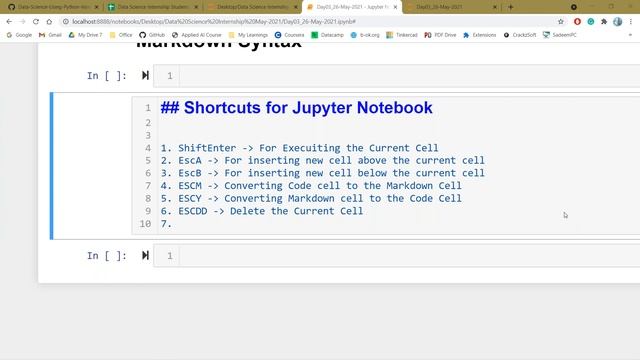The image size is (640, 360).
Task: Open the Google bookmark
Action: point(19,35)
